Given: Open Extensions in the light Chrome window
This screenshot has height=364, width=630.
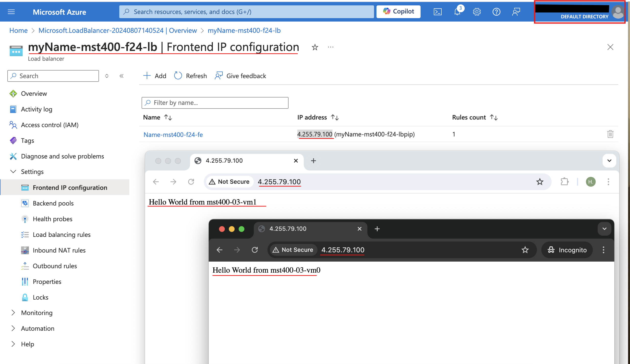Looking at the screenshot, I should click(x=565, y=182).
